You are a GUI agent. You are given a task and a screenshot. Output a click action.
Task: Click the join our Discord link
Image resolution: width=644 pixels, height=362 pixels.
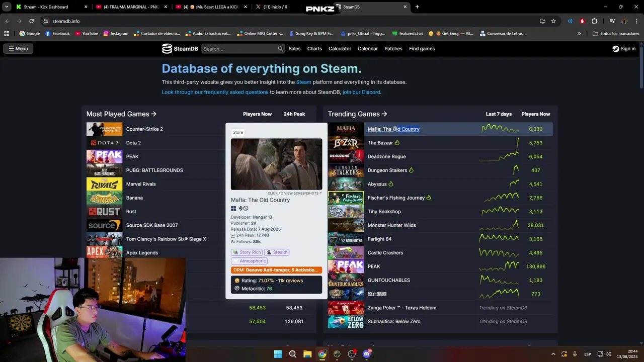(361, 92)
